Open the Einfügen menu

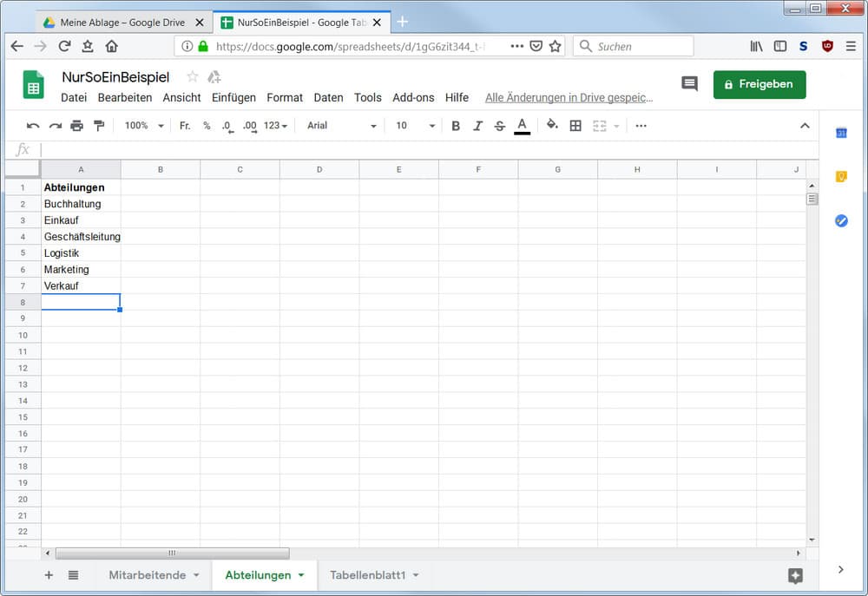pos(233,98)
